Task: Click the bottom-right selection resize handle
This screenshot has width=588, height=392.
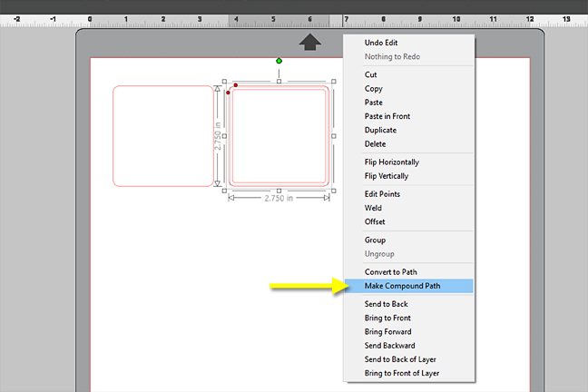Action: [334, 191]
